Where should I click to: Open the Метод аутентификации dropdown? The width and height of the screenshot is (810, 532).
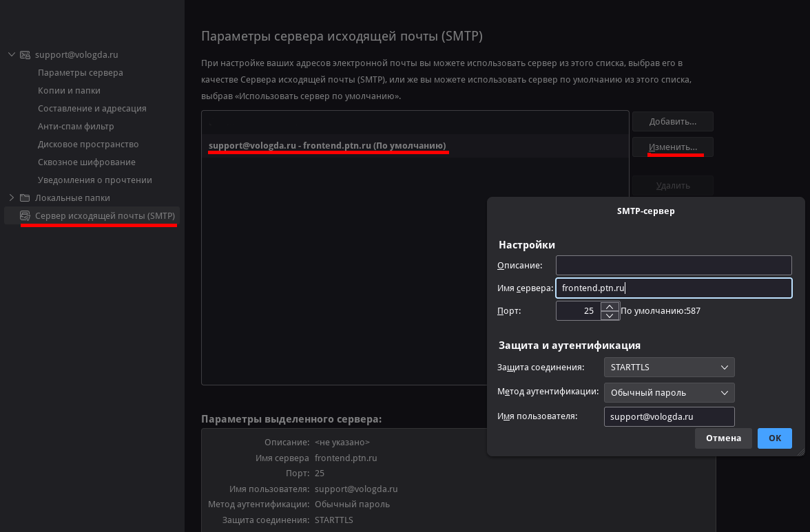669,393
